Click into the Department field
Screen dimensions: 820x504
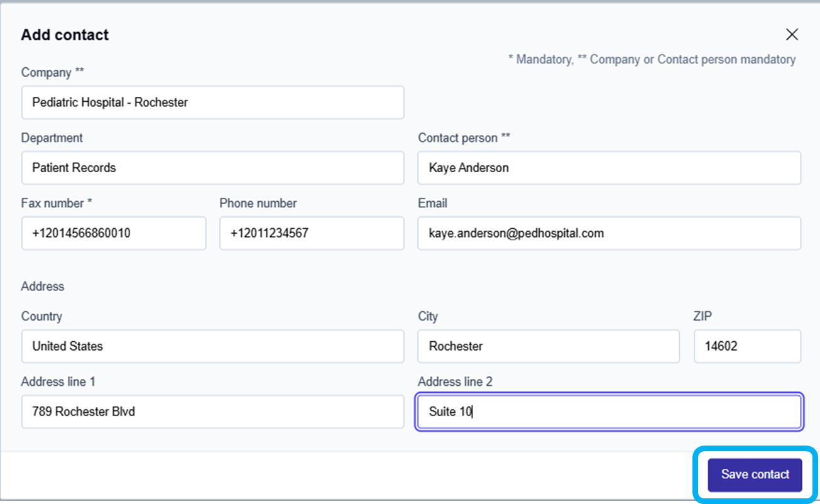pos(212,168)
